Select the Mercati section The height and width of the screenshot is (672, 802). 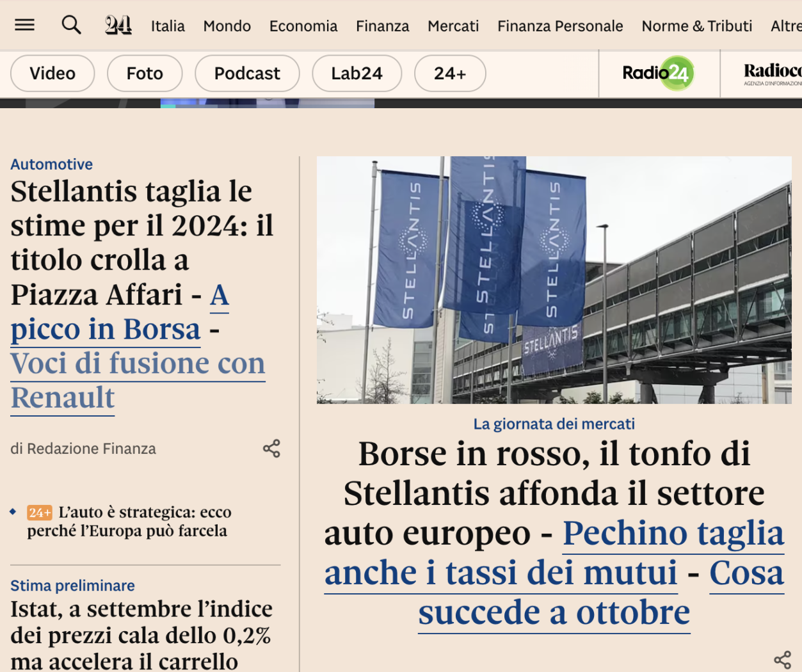click(453, 26)
